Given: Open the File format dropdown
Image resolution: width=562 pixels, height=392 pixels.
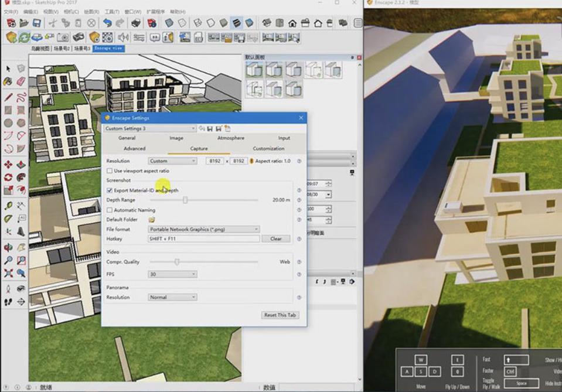Looking at the screenshot, I should 204,229.
